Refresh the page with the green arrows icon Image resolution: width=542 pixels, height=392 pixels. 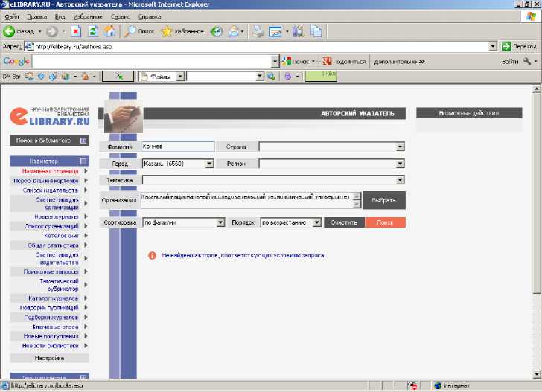(x=92, y=31)
